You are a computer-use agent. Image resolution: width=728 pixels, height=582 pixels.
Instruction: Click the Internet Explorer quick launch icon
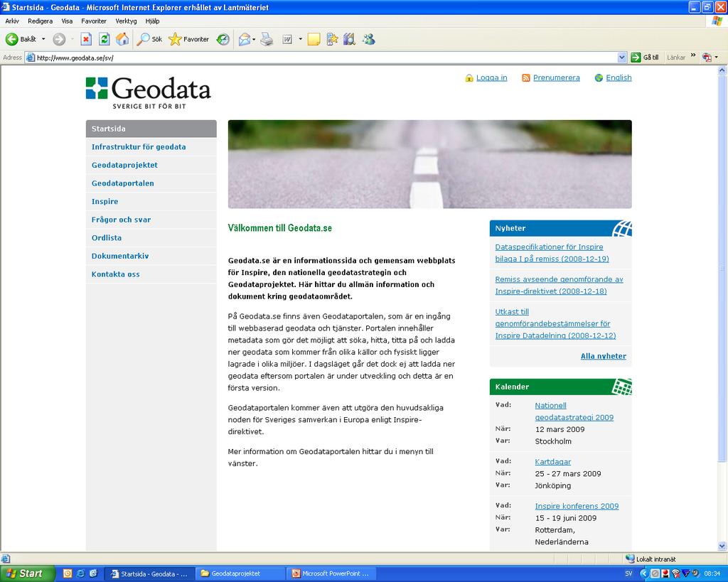tap(80, 573)
